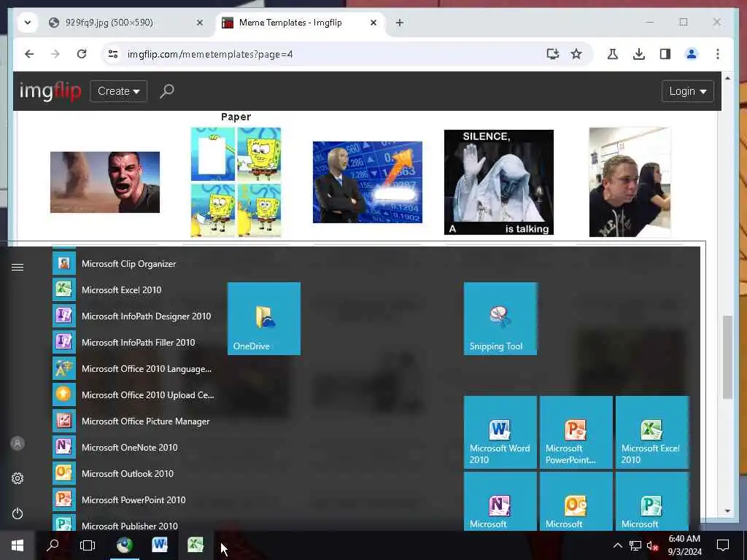Open Task View on the taskbar
747x560 pixels.
pos(88,545)
